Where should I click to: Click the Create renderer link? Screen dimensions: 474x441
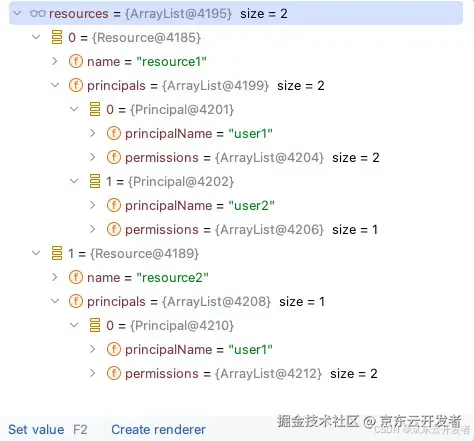click(x=158, y=429)
